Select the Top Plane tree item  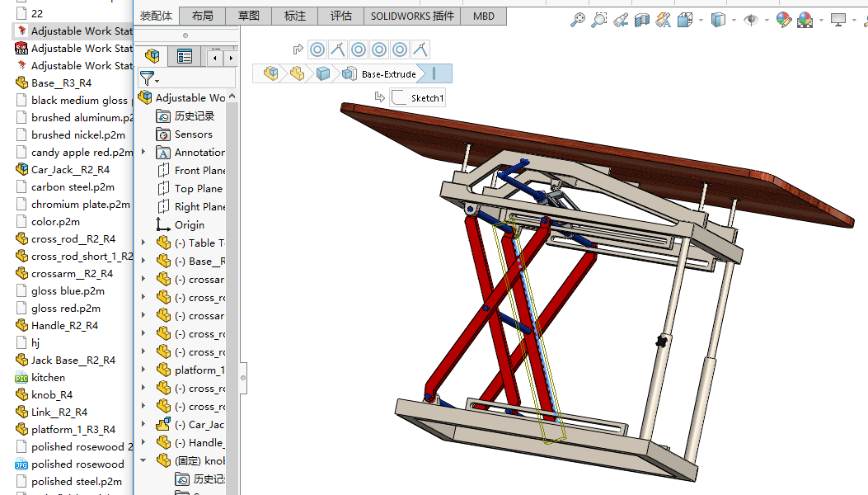click(x=198, y=188)
